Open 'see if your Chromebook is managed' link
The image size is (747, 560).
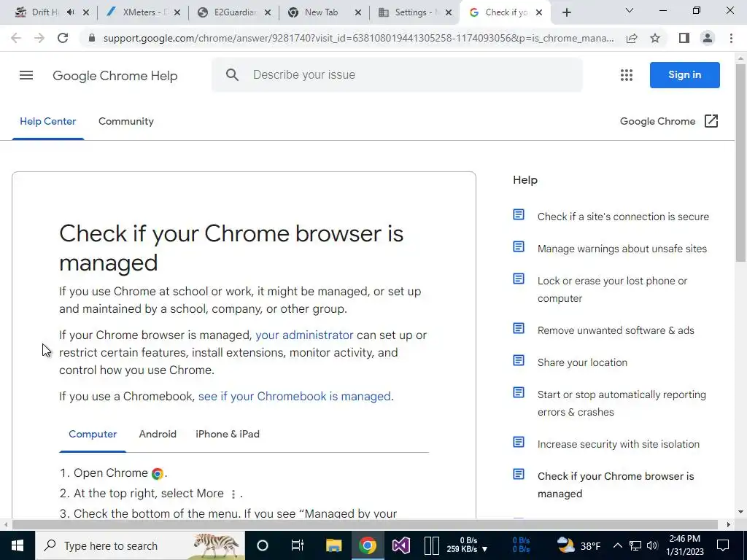[295, 397]
